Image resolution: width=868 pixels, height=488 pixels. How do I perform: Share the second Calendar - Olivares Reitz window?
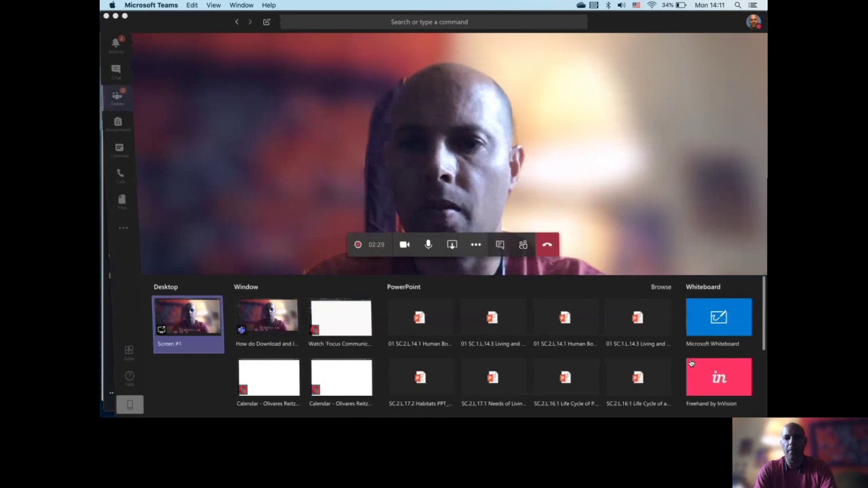coord(340,384)
